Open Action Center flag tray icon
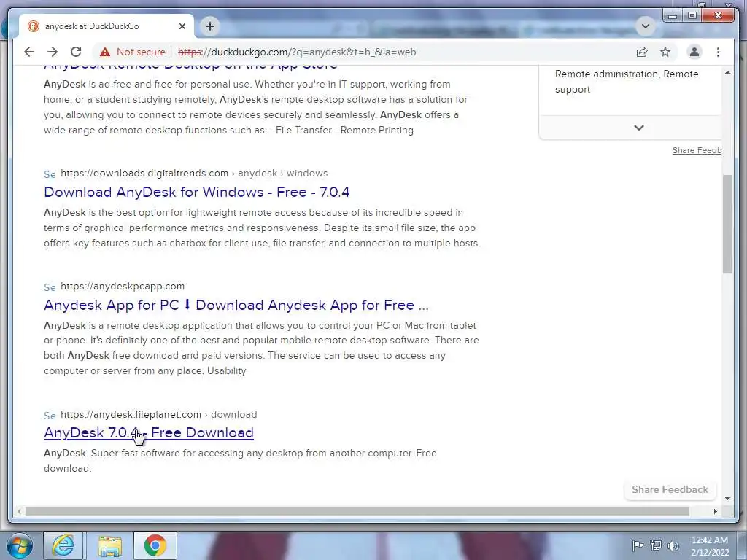The width and height of the screenshot is (747, 560). (638, 545)
